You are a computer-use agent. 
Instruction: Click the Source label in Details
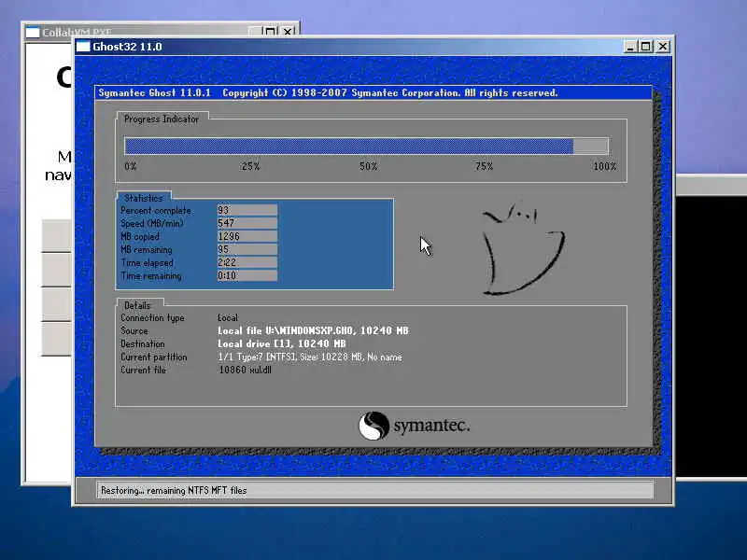click(134, 330)
